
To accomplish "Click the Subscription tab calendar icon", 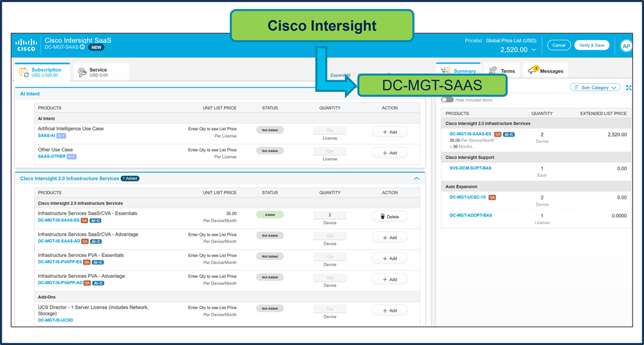I will click(24, 72).
